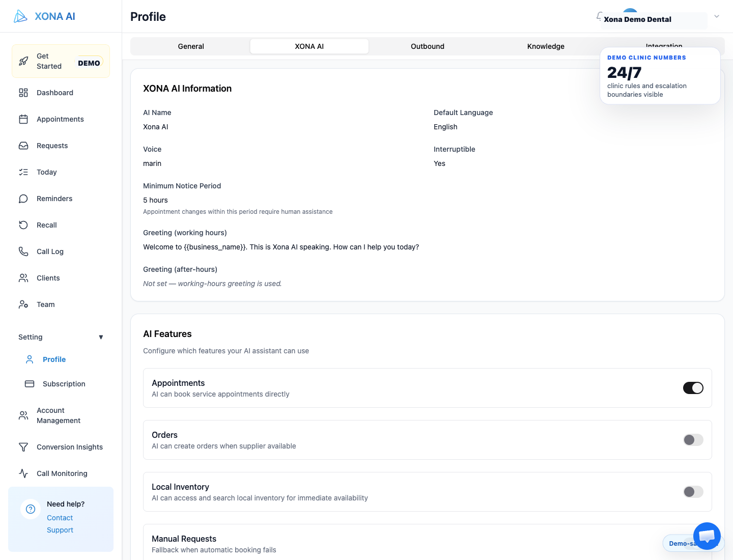Click the XONA AI brand name text

(55, 16)
